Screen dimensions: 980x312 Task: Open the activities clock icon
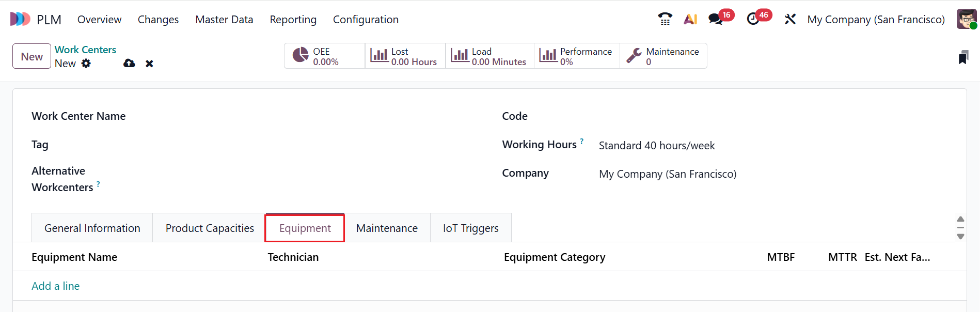pos(753,19)
